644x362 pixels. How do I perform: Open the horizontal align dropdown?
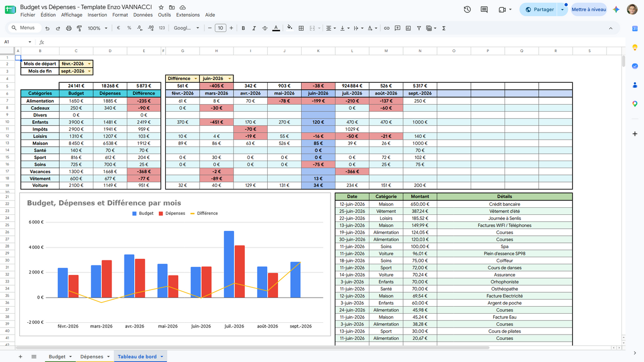point(330,28)
